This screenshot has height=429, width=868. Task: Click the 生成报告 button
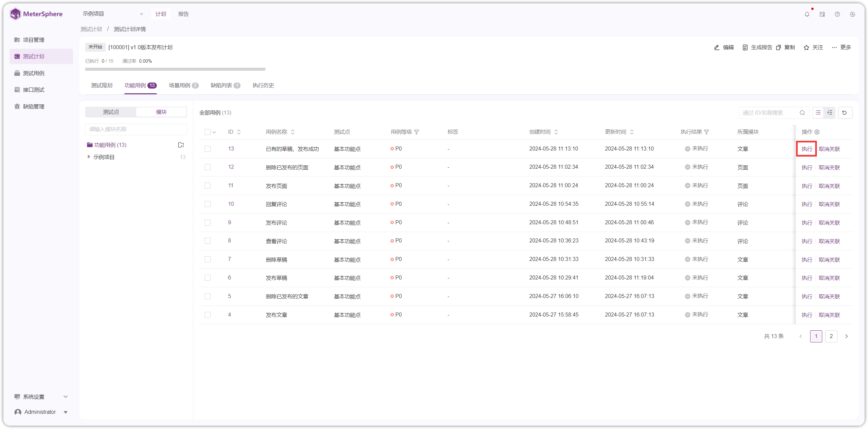757,47
